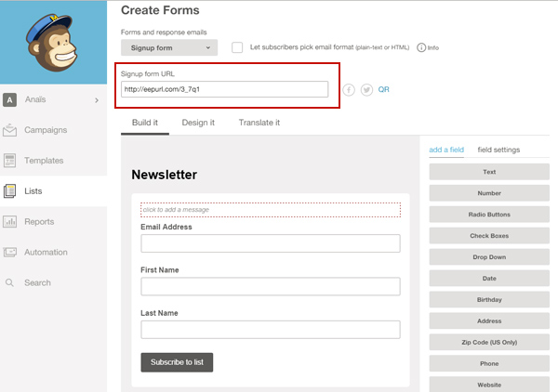Click the QR link

(384, 90)
